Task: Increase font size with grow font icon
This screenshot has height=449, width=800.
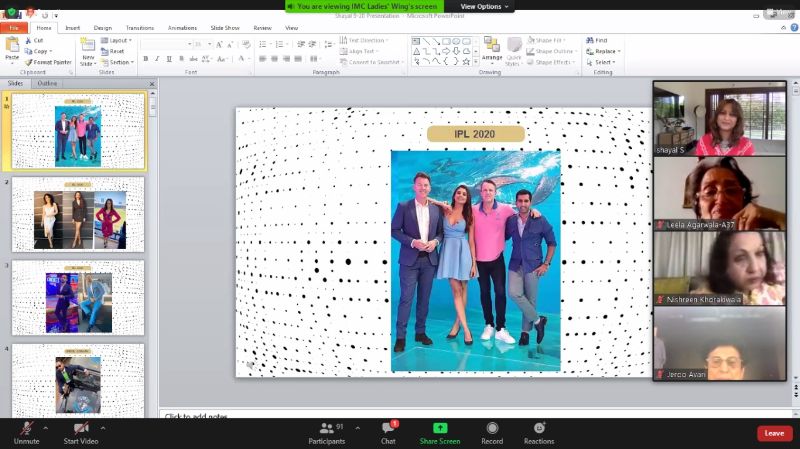Action: (x=219, y=44)
